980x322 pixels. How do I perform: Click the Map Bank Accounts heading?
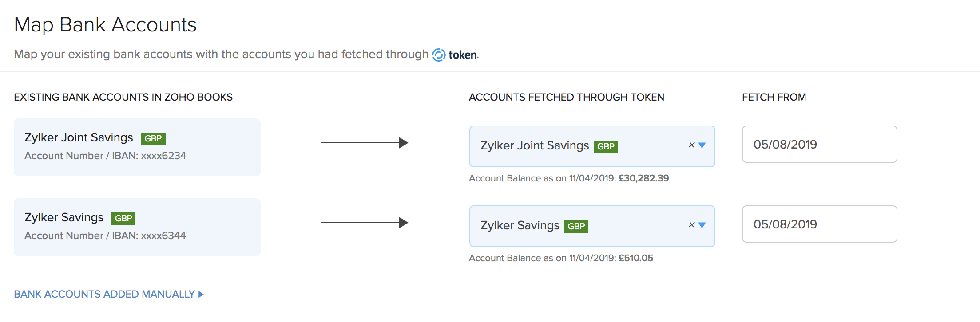point(105,25)
